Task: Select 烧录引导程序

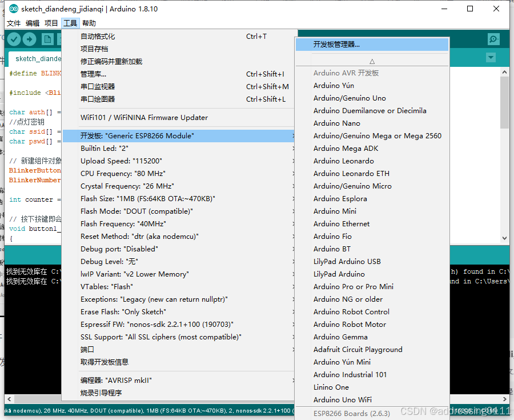Action: point(178,393)
